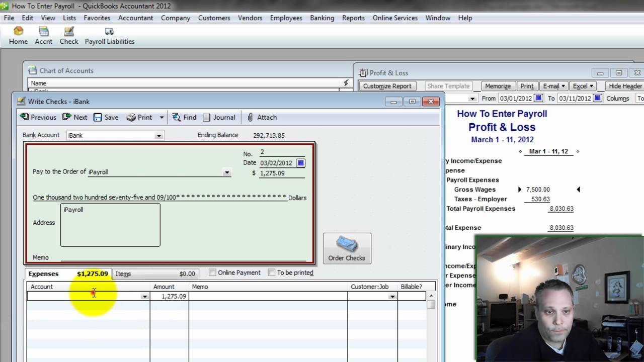The height and width of the screenshot is (362, 644).
Task: Open the Reports menu
Action: [353, 18]
